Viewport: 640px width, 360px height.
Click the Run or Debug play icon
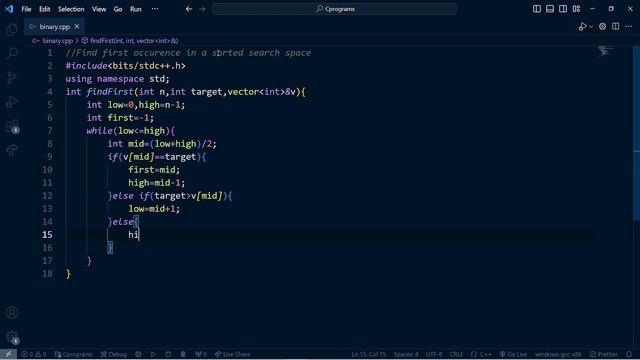[582, 27]
